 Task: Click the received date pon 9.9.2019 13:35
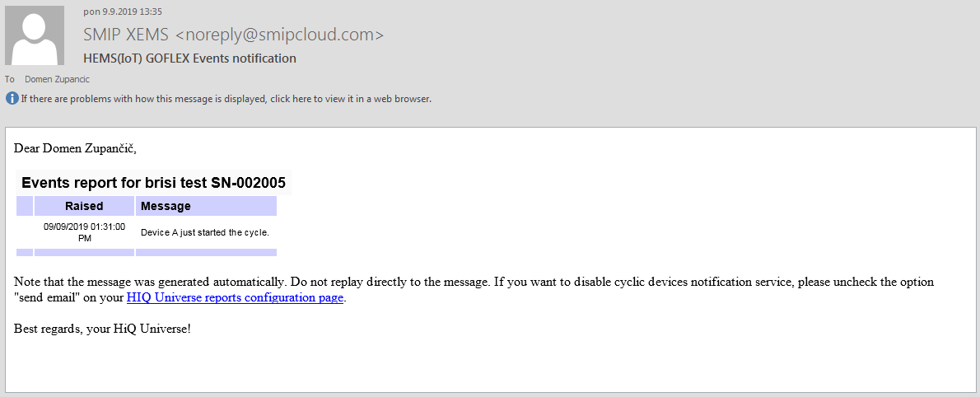122,12
